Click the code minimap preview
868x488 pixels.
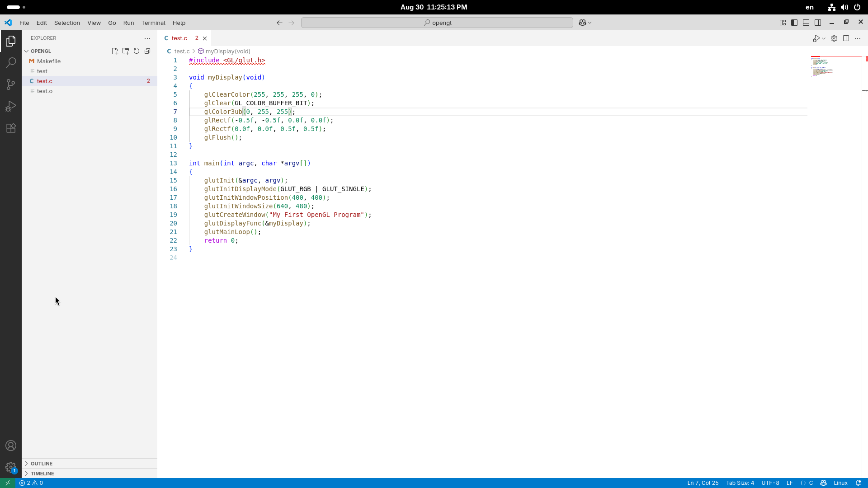click(x=836, y=66)
